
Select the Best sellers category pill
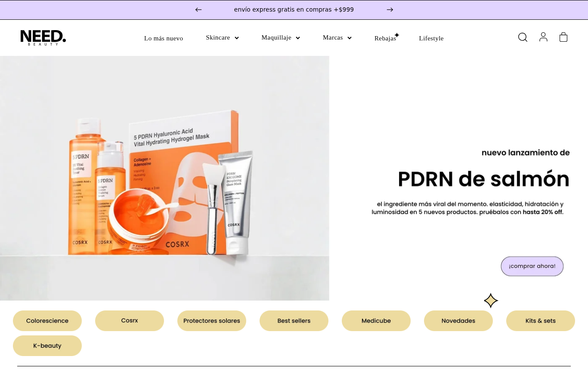click(x=294, y=321)
